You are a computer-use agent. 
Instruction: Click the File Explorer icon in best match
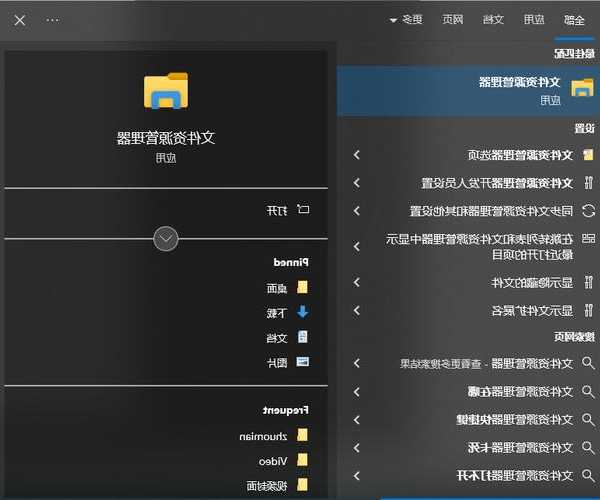pos(582,88)
